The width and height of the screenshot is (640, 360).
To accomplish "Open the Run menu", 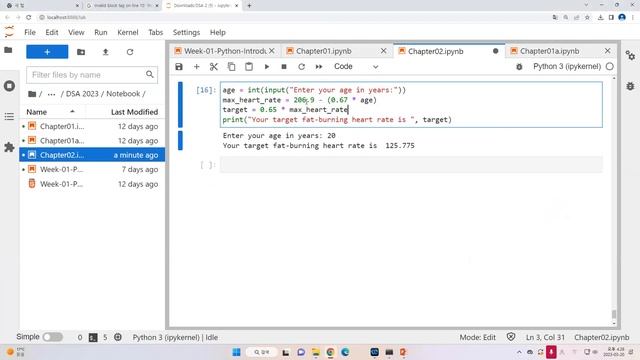I will pos(101,32).
